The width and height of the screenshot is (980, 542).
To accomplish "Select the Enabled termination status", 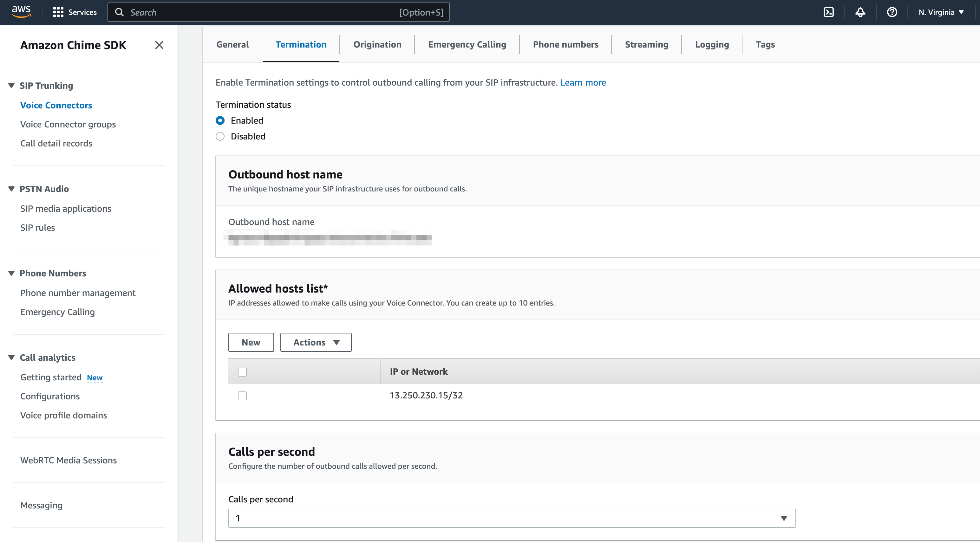I will tap(220, 120).
